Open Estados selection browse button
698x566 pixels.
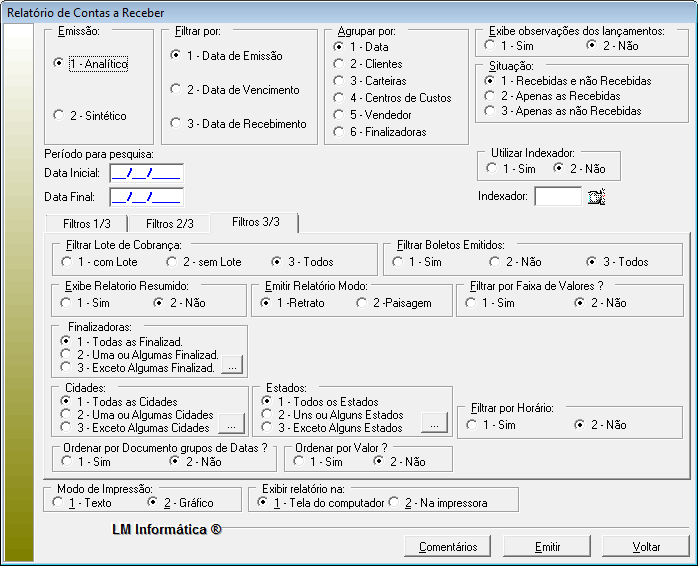[434, 427]
